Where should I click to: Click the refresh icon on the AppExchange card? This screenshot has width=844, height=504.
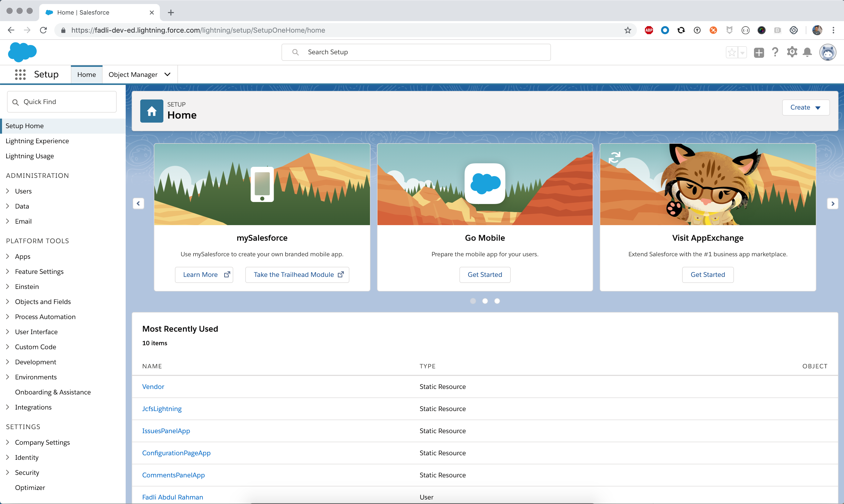pyautogui.click(x=614, y=157)
